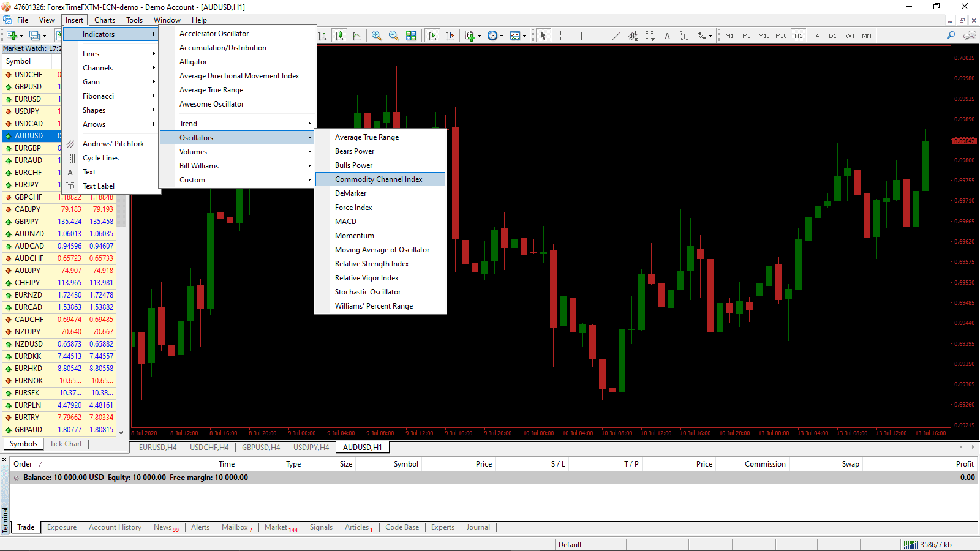Switch the chart timeframe to D1
The width and height of the screenshot is (980, 551).
(x=832, y=36)
